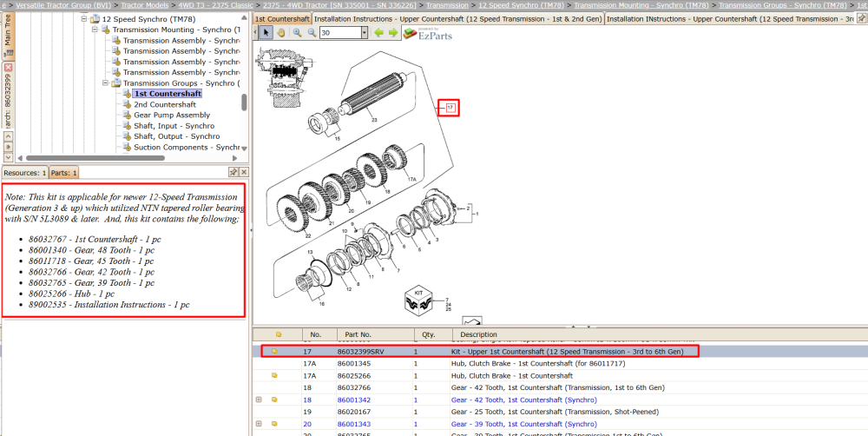The image size is (868, 436).
Task: Open Installation Instructions 1st & 2nd Gen tab
Action: coord(458,19)
